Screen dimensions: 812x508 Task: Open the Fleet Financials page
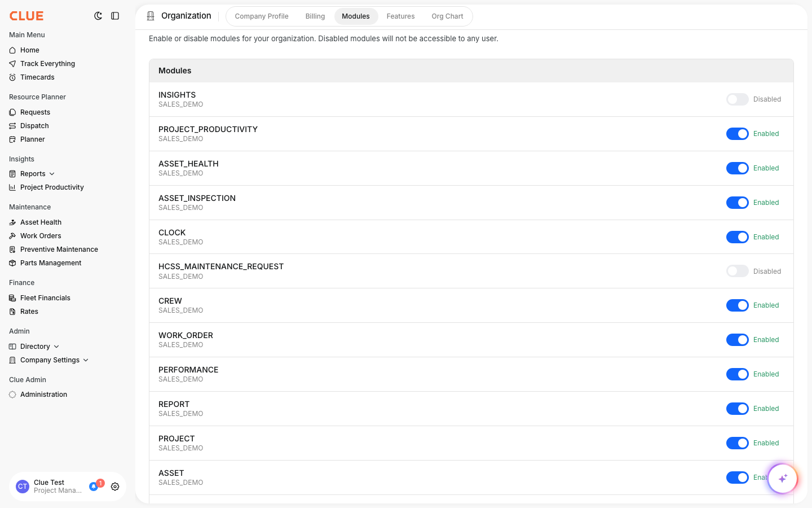click(45, 297)
